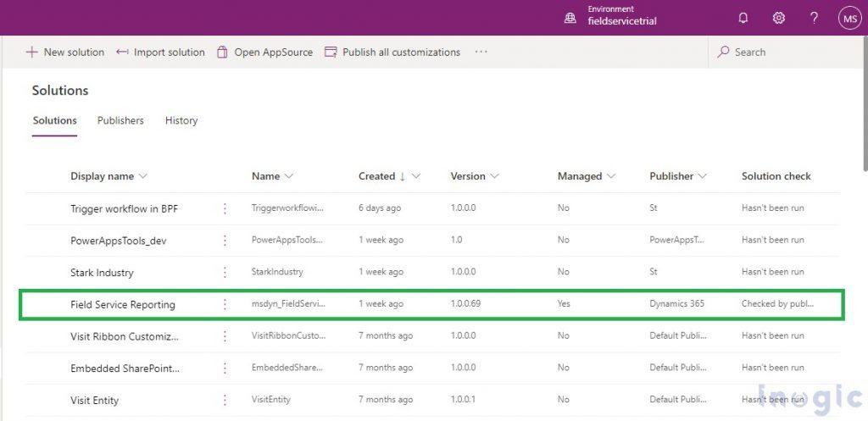
Task: Click the help question mark icon
Action: [813, 18]
